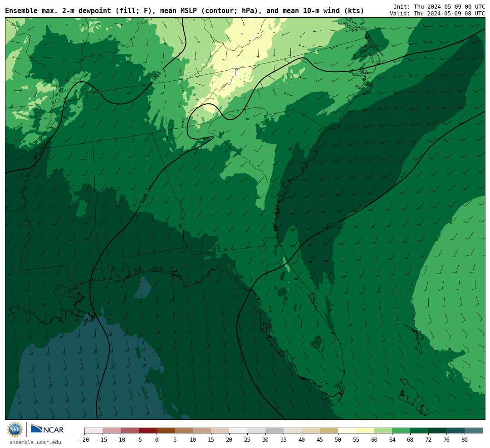
Task: Pick the 10 to 15 tan colorbar swatch
Action: coord(202,431)
